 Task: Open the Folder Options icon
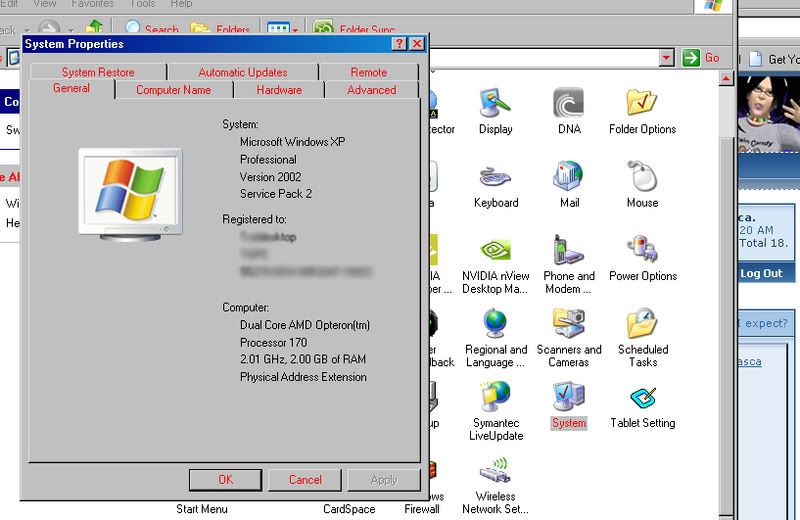642,110
